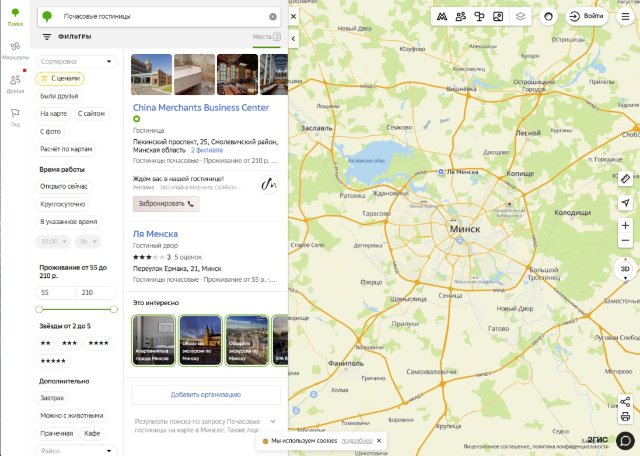Click the maximum price field 210
The height and width of the screenshot is (456, 640).
click(96, 292)
